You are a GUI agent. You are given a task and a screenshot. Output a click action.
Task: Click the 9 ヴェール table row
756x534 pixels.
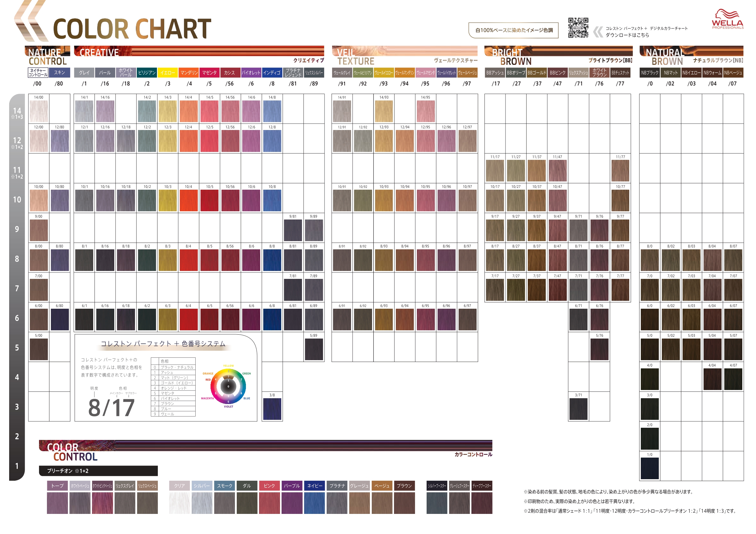[173, 414]
